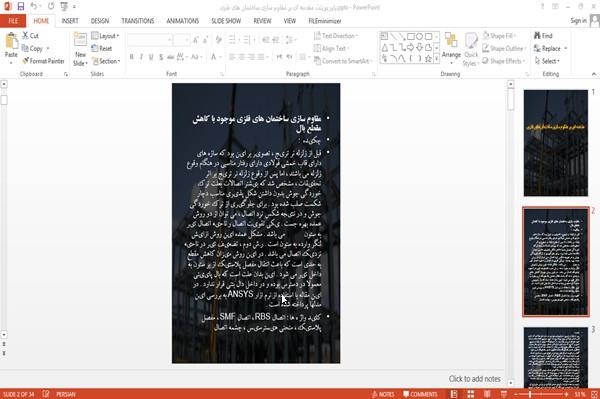Open Line Spacing options
The width and height of the screenshot is (600, 399).
tap(290, 40)
